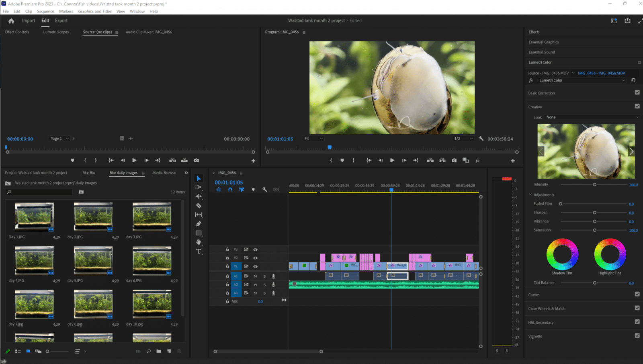Disable the Basic Correction checkbox
The height and width of the screenshot is (364, 643).
(x=637, y=92)
